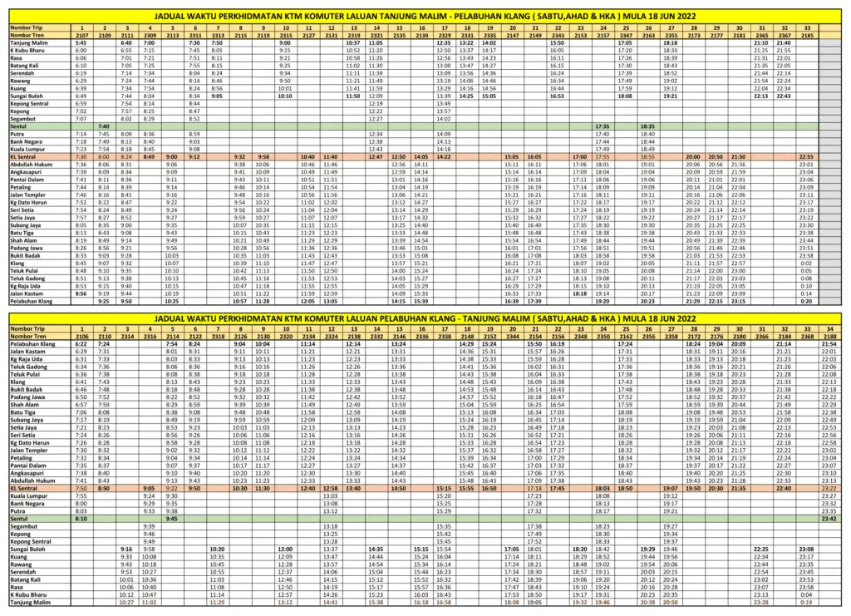Select the Pelabuhan Klang label ending the upper timetable
The image size is (851, 616).
(x=32, y=301)
